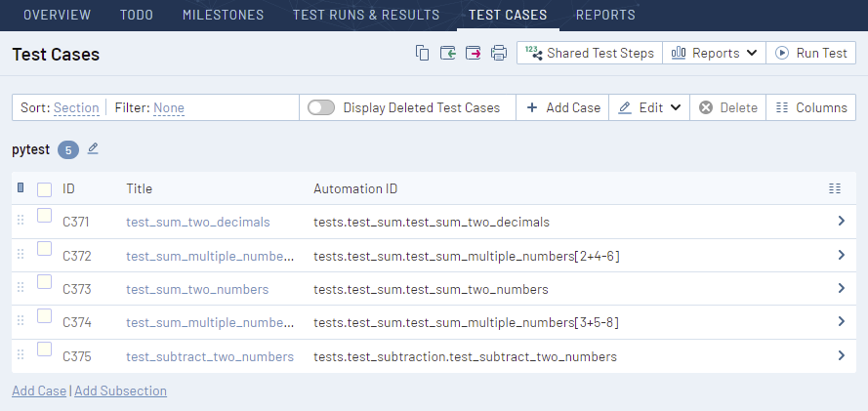This screenshot has height=411, width=868.
Task: Click the copy test cases icon
Action: 423,53
